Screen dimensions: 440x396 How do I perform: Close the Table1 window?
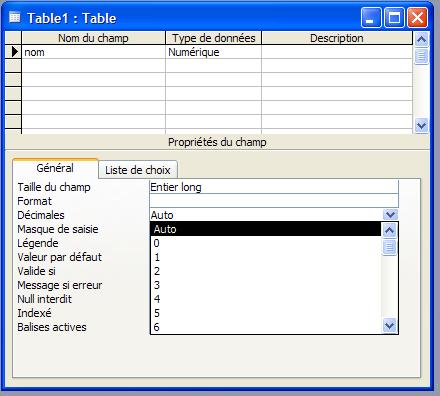(x=417, y=17)
